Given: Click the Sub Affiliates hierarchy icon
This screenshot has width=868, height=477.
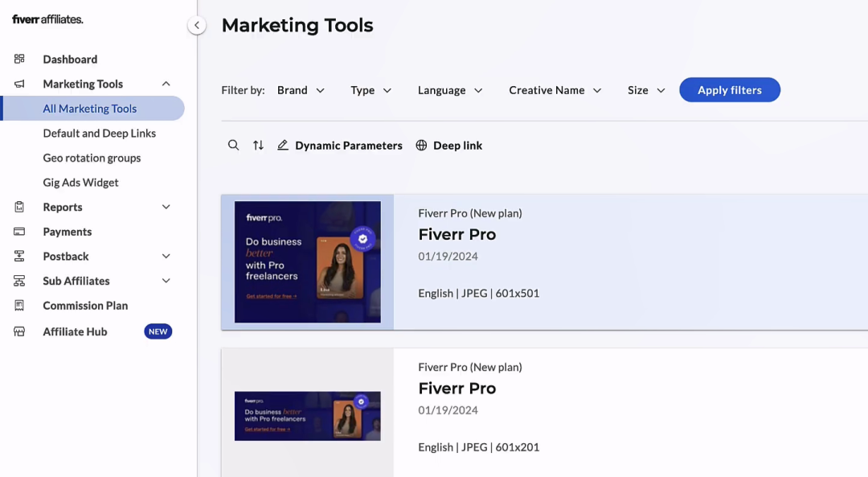Looking at the screenshot, I should point(19,281).
